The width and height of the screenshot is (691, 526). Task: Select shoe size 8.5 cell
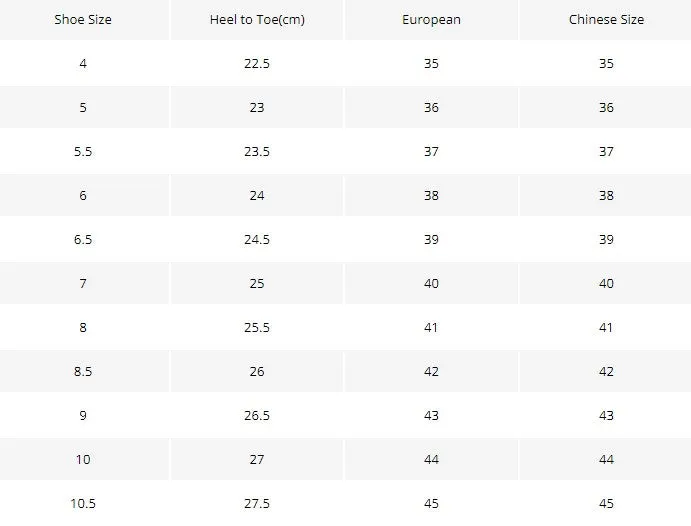pyautogui.click(x=83, y=372)
